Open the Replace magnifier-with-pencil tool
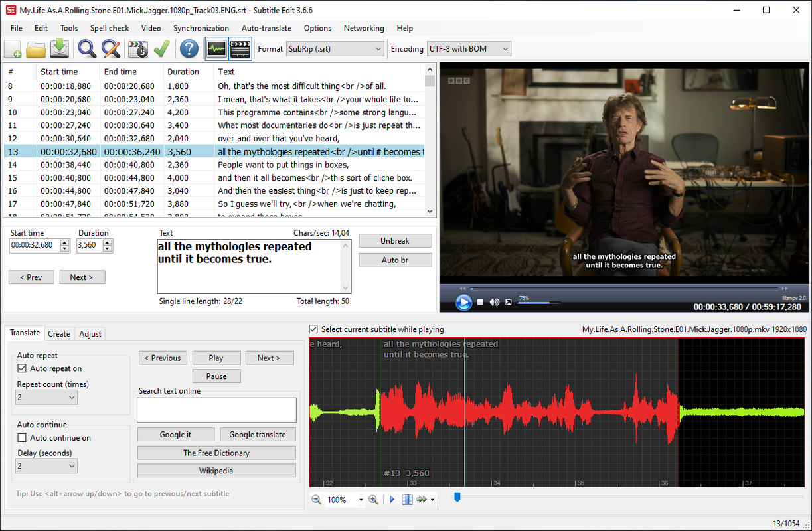 click(x=110, y=49)
